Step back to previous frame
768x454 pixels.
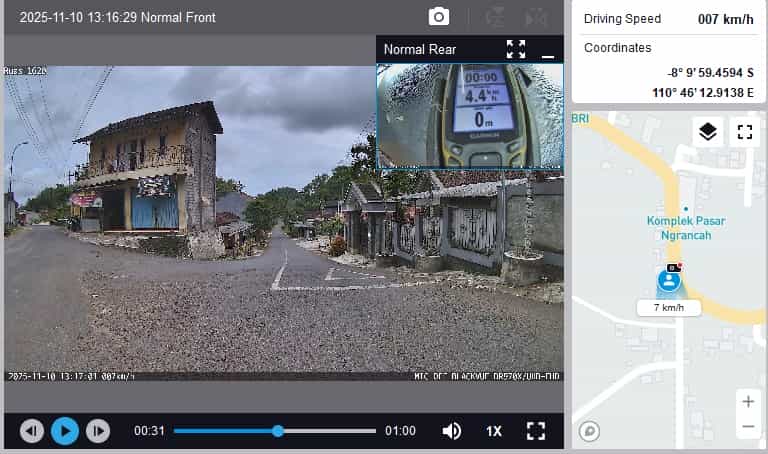(32, 431)
